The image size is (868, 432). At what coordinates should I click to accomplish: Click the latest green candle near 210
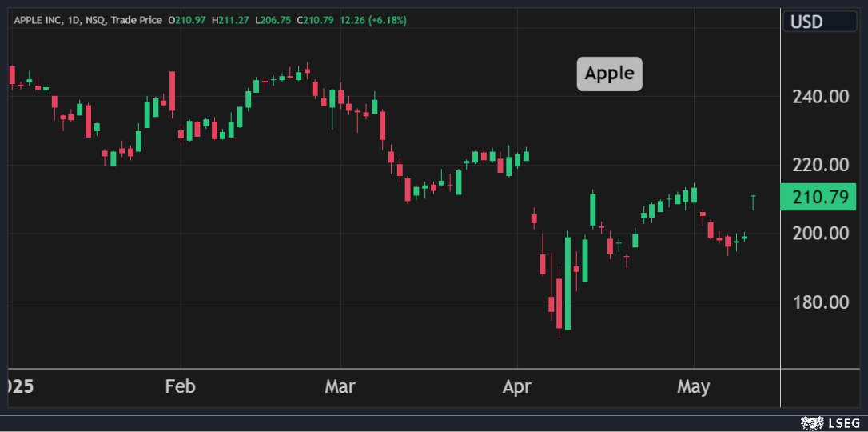click(x=753, y=201)
